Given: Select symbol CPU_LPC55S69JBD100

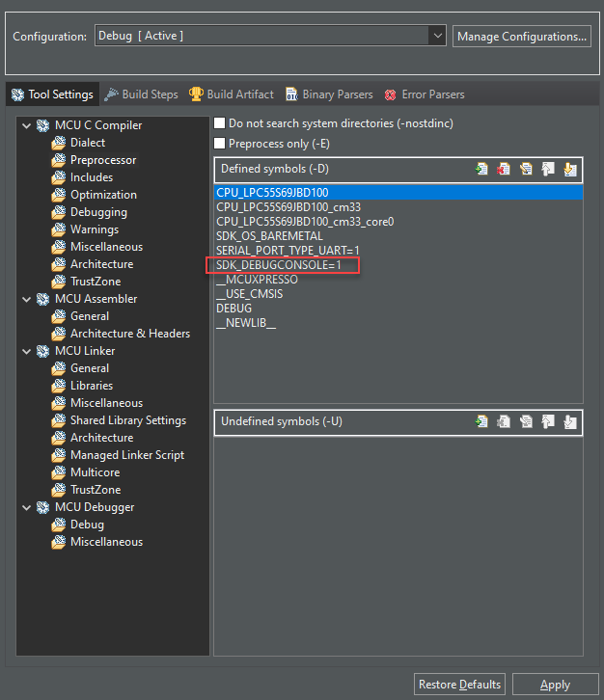Looking at the screenshot, I should pyautogui.click(x=398, y=193).
